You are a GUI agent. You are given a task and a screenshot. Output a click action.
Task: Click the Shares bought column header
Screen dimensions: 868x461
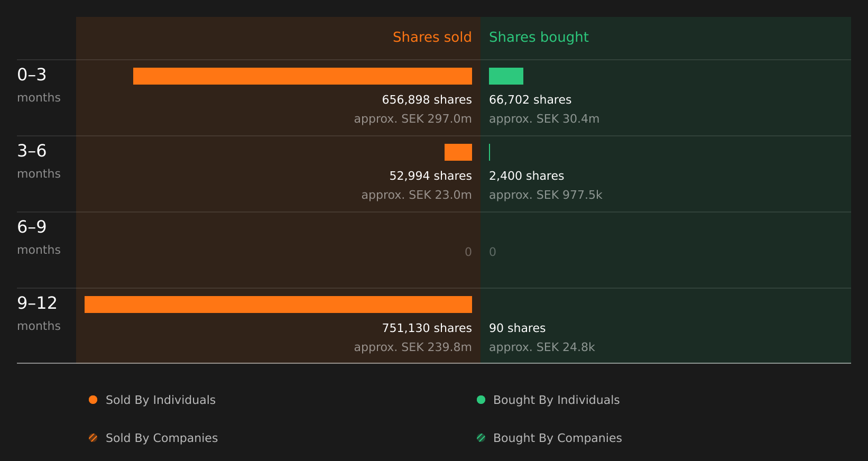539,37
